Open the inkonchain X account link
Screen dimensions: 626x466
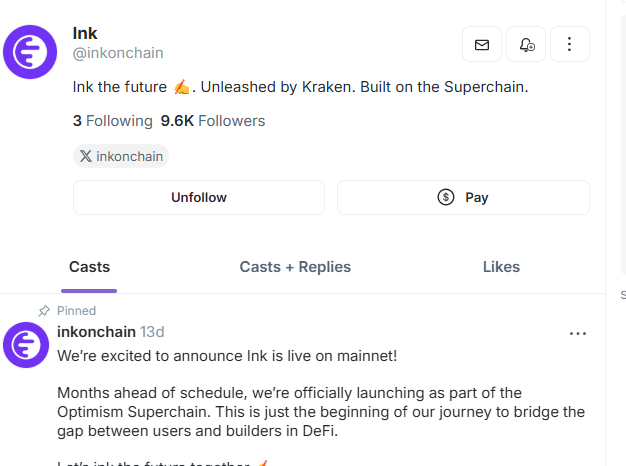coord(121,156)
